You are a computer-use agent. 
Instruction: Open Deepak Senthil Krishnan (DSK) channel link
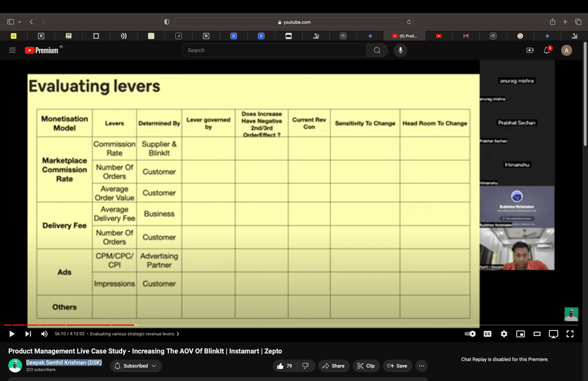[64, 363]
